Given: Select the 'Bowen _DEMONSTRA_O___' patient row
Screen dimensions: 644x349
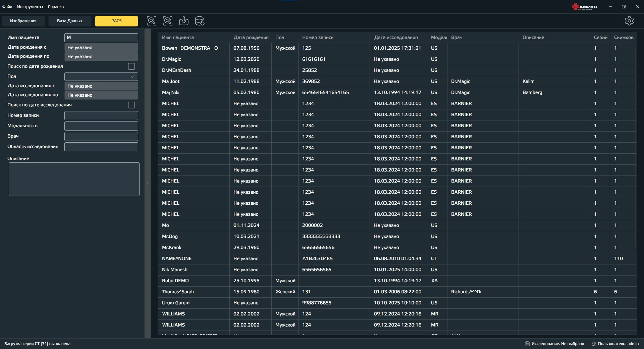Looking at the screenshot, I should click(397, 48).
